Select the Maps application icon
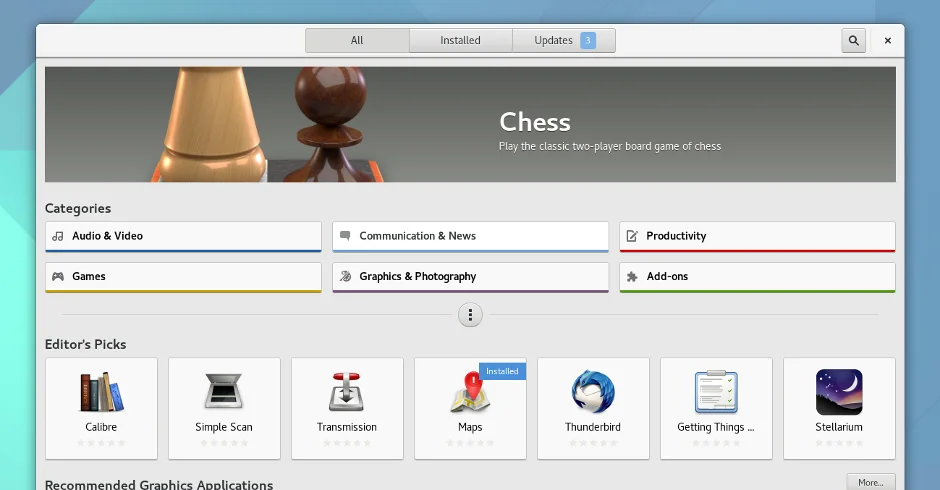This screenshot has width=940, height=490. click(470, 393)
